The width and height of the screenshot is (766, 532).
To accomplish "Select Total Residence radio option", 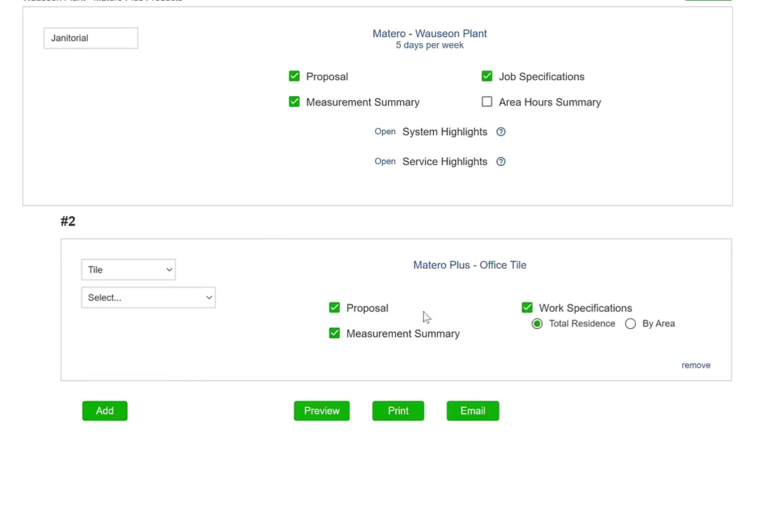I will coord(537,324).
